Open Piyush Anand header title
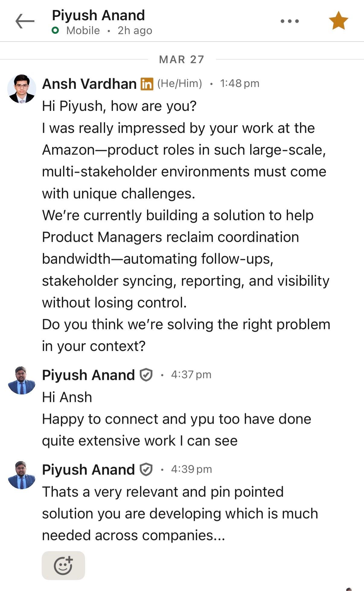Viewport: 364px width, 591px height. (x=98, y=15)
